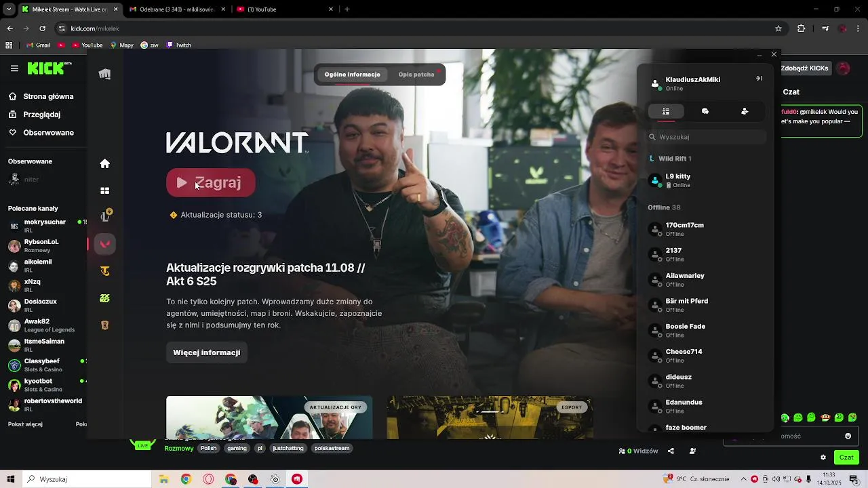Bookmark this page with star icon
868x488 pixels.
778,28
